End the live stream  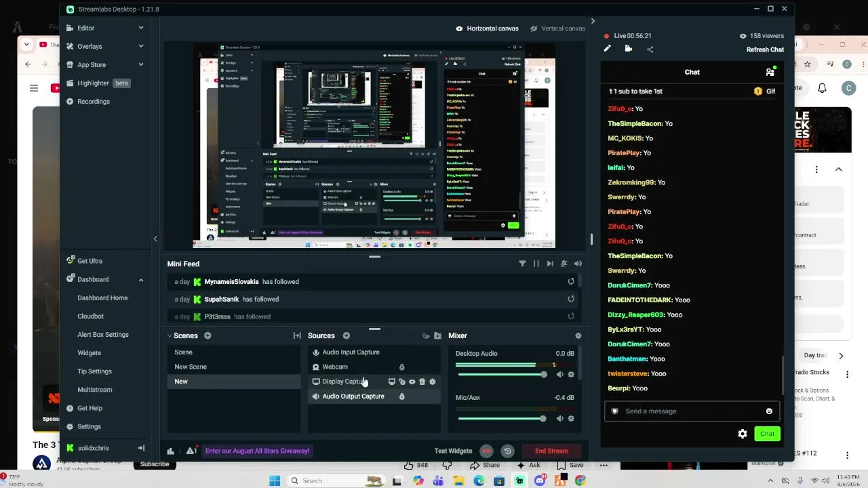point(551,451)
